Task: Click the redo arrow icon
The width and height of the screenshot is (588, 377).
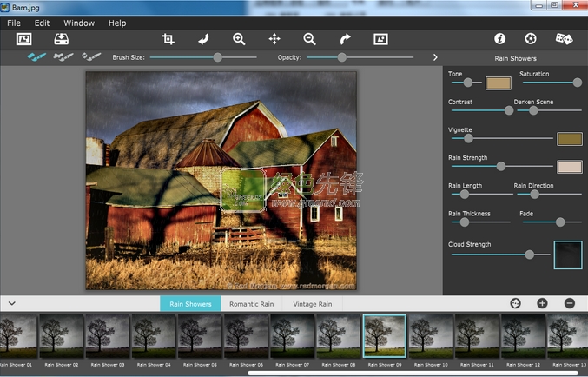Action: (x=345, y=39)
